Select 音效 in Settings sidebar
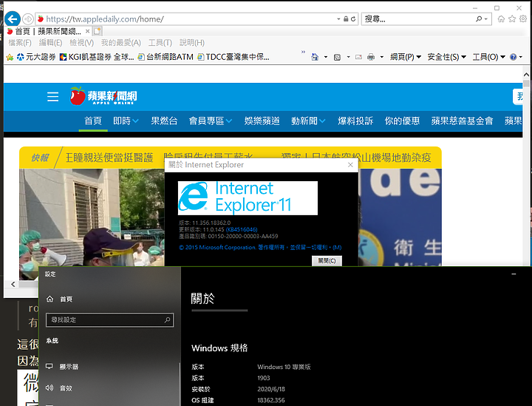The image size is (532, 406). coord(59,388)
